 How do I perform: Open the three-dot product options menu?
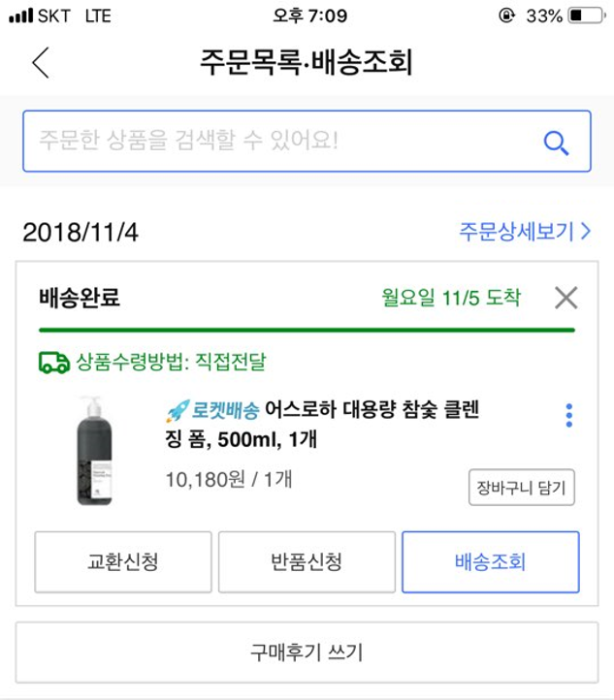pos(569,416)
